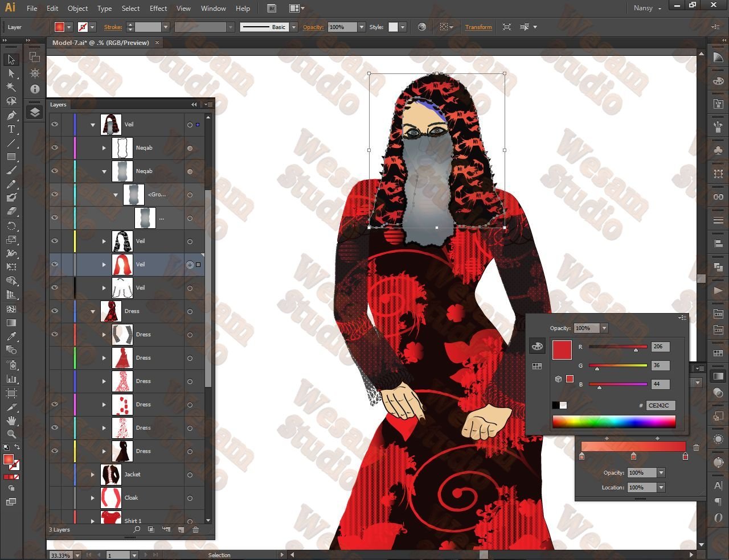Select the Gradient tool in the toolbox

(11, 323)
